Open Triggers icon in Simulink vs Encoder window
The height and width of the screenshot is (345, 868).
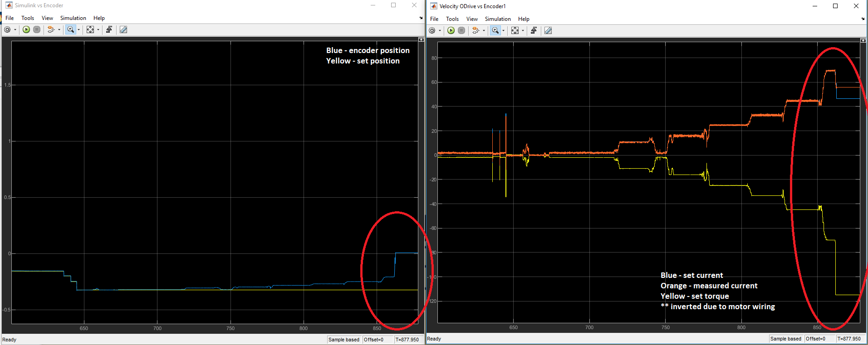(109, 29)
